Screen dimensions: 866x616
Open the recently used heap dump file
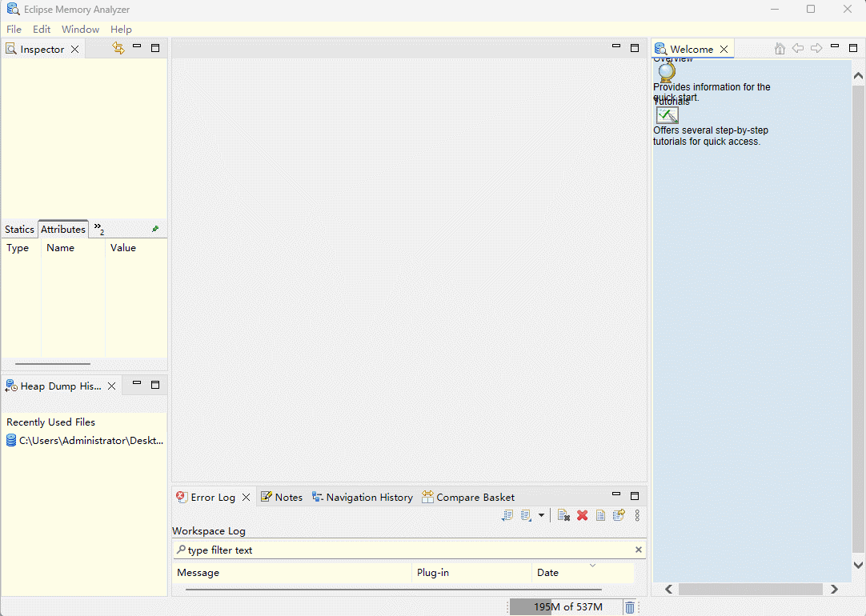[x=90, y=441]
